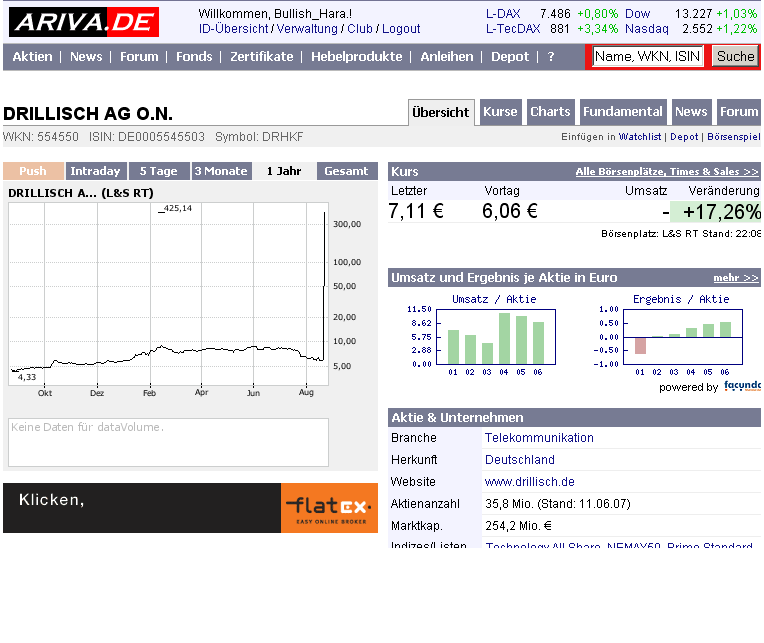Click Logout
The height and width of the screenshot is (643, 764).
click(x=401, y=29)
